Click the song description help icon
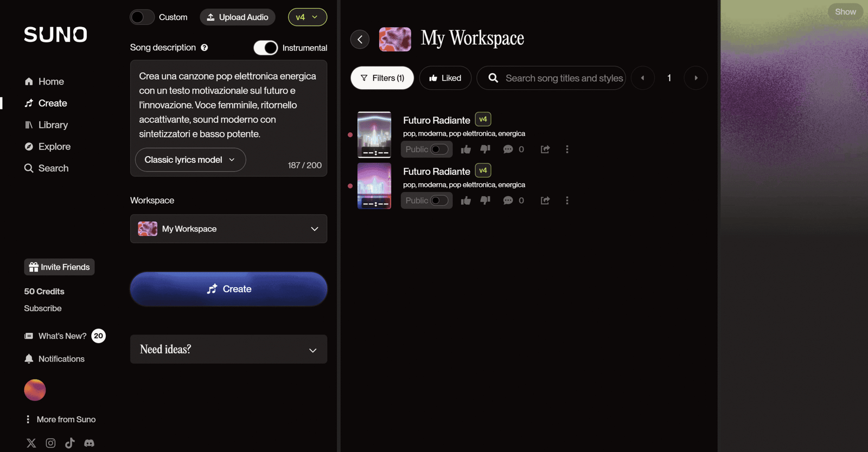The width and height of the screenshot is (868, 452). coord(205,48)
